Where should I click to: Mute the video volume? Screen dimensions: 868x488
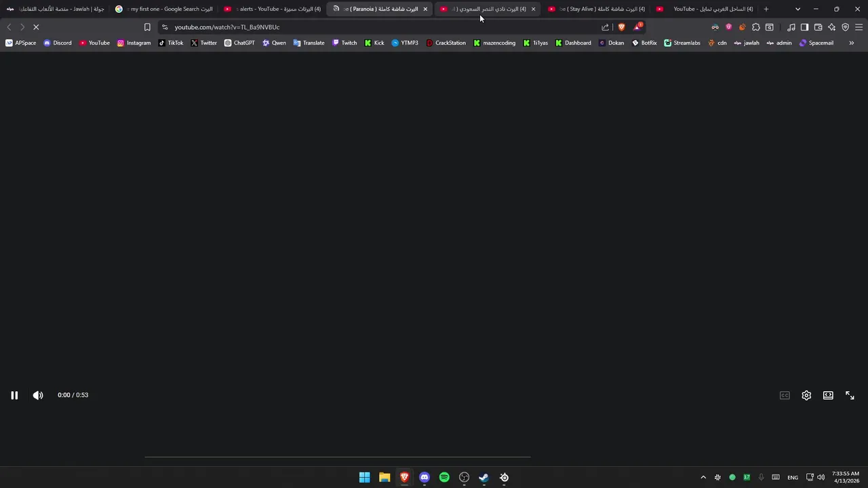(38, 395)
